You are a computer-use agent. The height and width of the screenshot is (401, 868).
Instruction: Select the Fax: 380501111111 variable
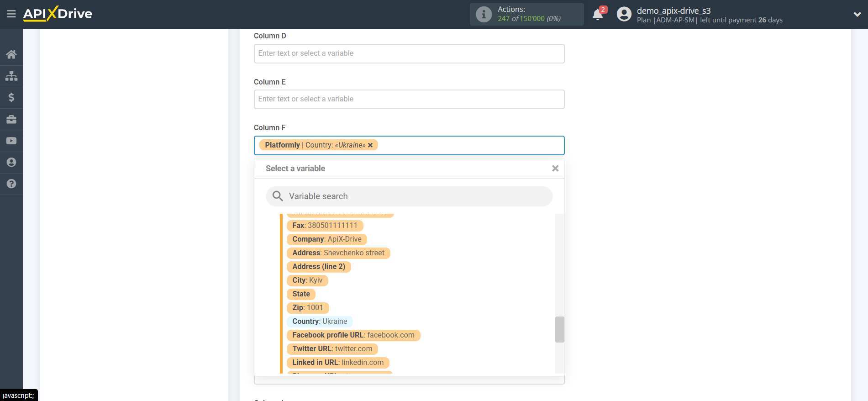tap(325, 226)
